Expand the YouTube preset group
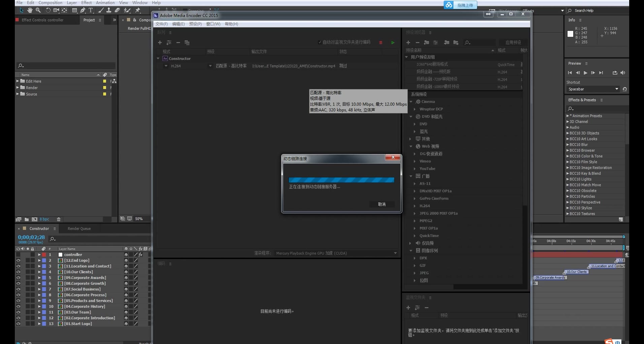Screen dimensions: 644x344 click(x=415, y=169)
